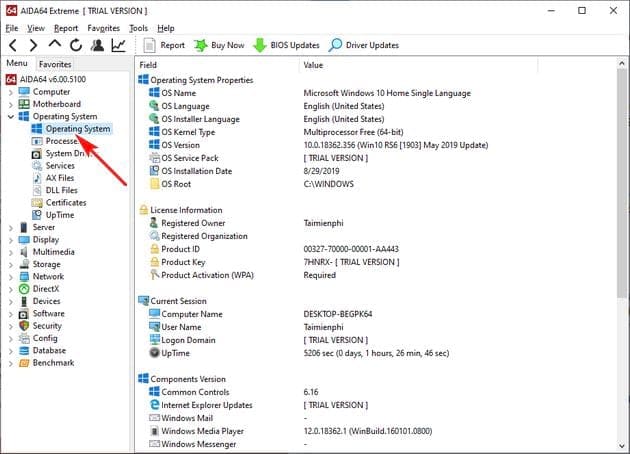This screenshot has width=630, height=454.
Task: Click the Value column header
Action: [313, 64]
